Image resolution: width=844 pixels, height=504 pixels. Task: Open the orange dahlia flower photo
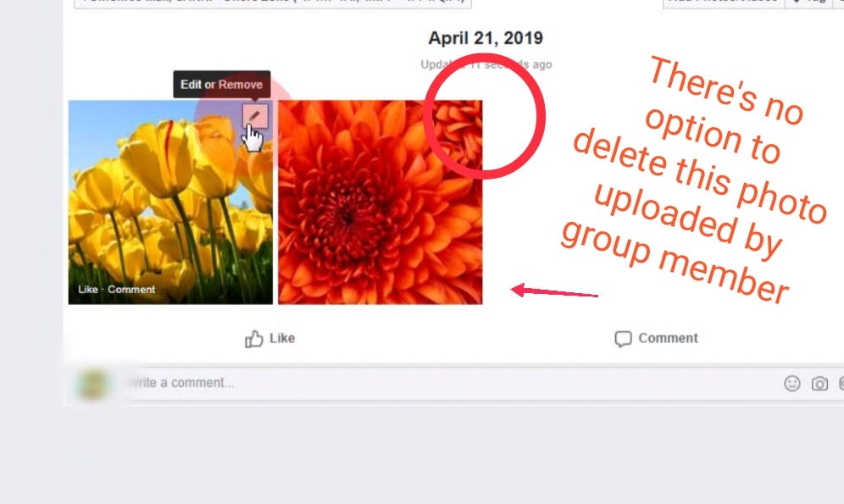[380, 202]
